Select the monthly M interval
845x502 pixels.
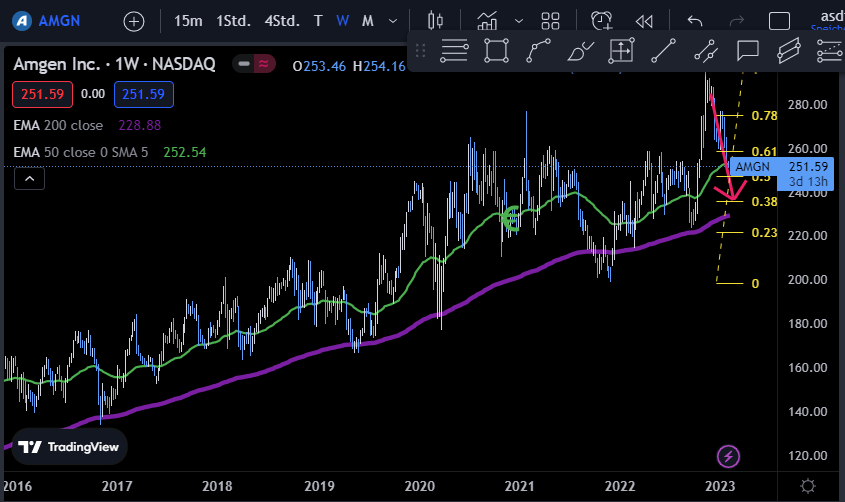368,21
